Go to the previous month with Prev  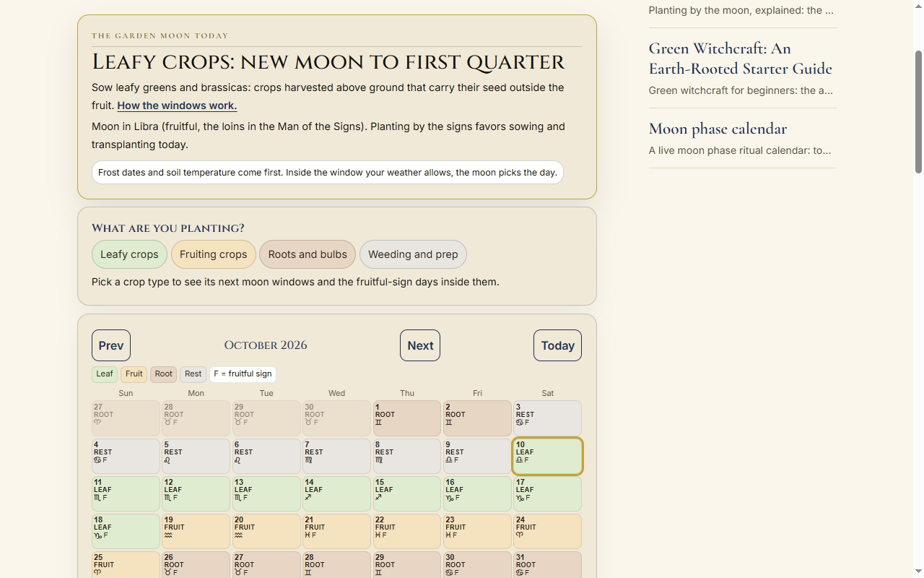coord(111,345)
